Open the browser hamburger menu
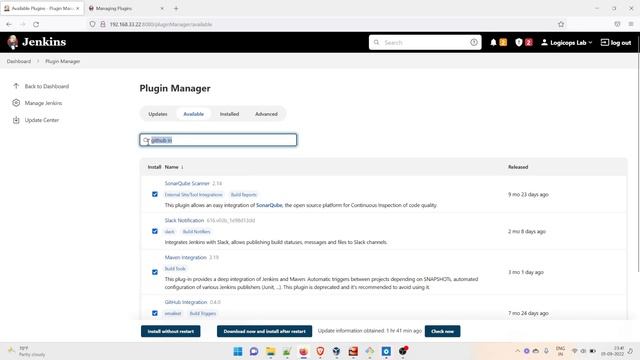The height and width of the screenshot is (360, 640). tap(631, 24)
